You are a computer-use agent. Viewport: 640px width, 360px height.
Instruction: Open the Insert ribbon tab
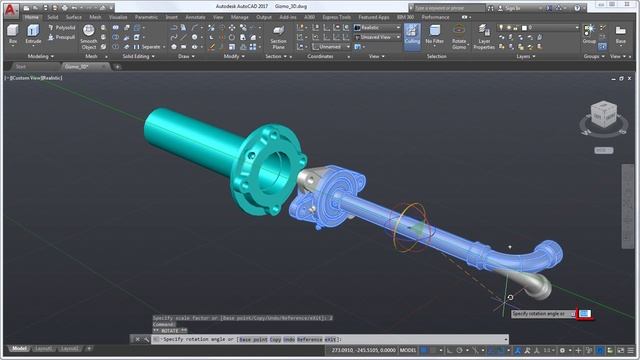tap(171, 17)
